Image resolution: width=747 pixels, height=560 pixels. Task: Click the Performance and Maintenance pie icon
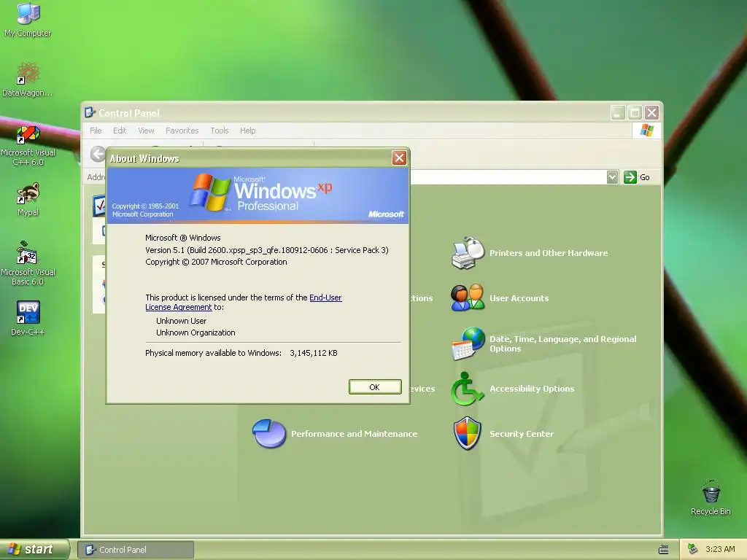268,433
